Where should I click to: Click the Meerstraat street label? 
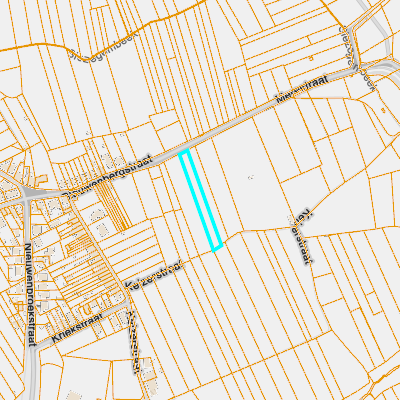[303, 89]
